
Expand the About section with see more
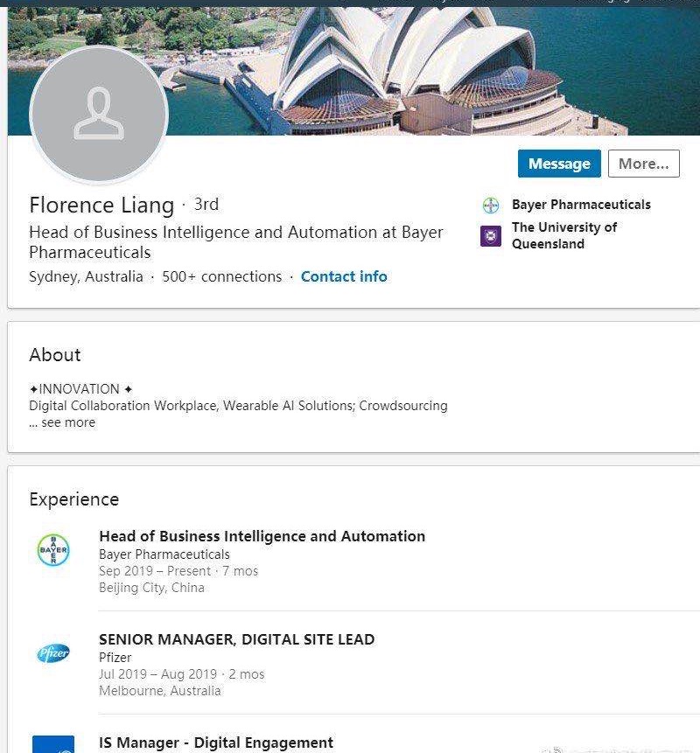(x=62, y=422)
